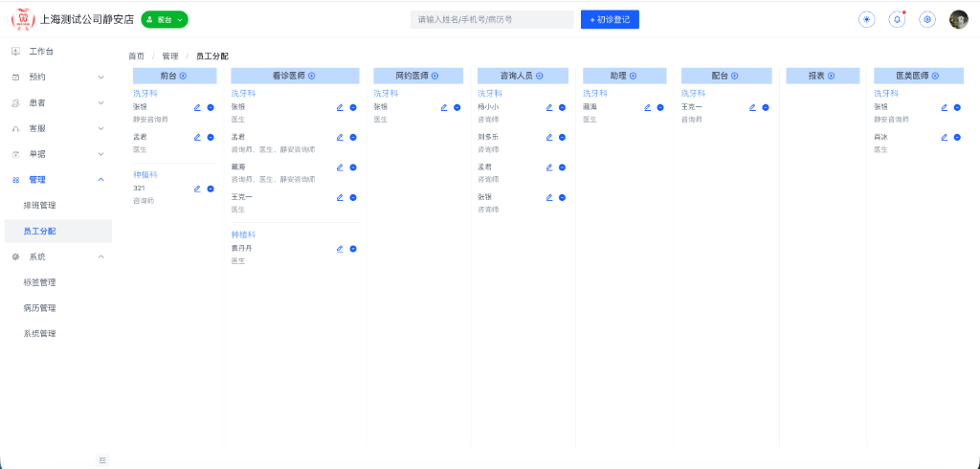The width and height of the screenshot is (980, 469).
Task: Remove 孟君 from the 前台 column
Action: 211,138
